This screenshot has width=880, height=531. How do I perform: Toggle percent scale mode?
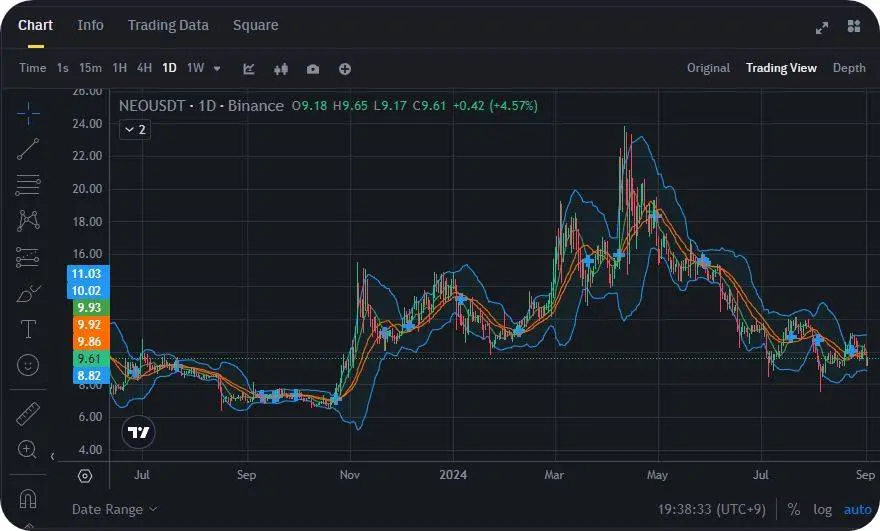pyautogui.click(x=793, y=509)
